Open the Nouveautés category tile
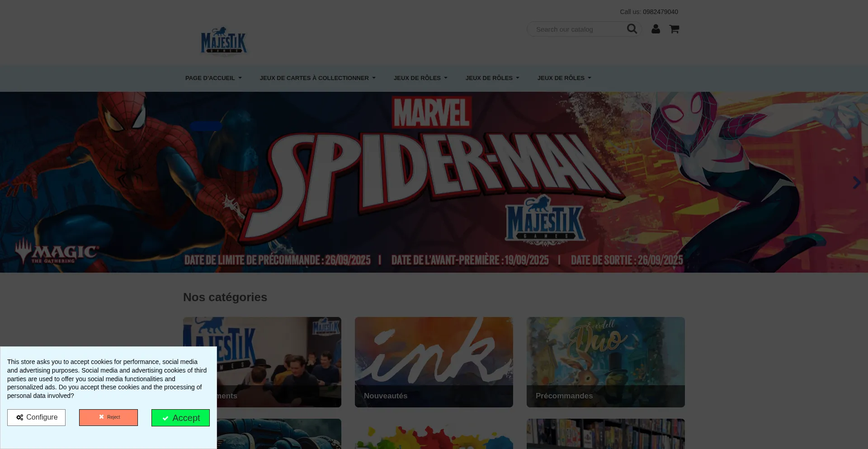This screenshot has width=868, height=449. [x=434, y=362]
